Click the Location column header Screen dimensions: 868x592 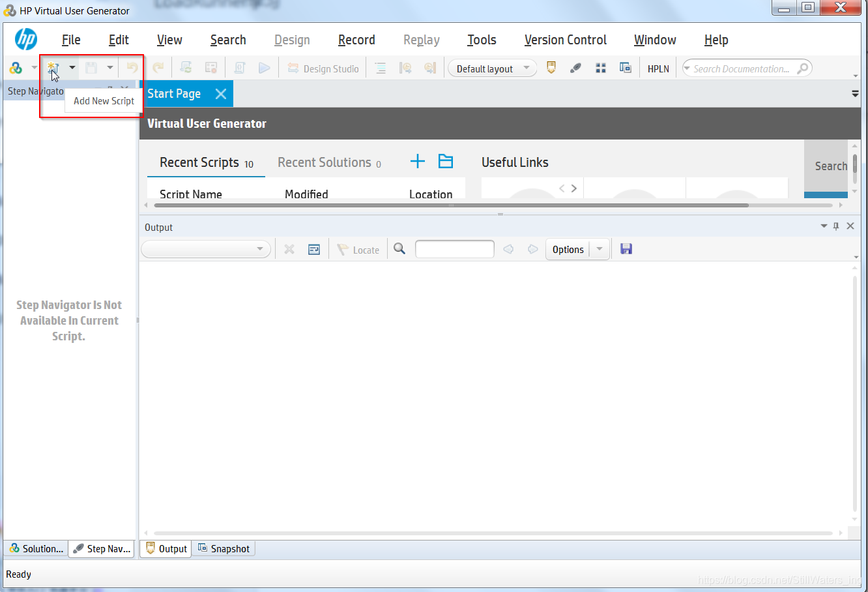tap(431, 194)
